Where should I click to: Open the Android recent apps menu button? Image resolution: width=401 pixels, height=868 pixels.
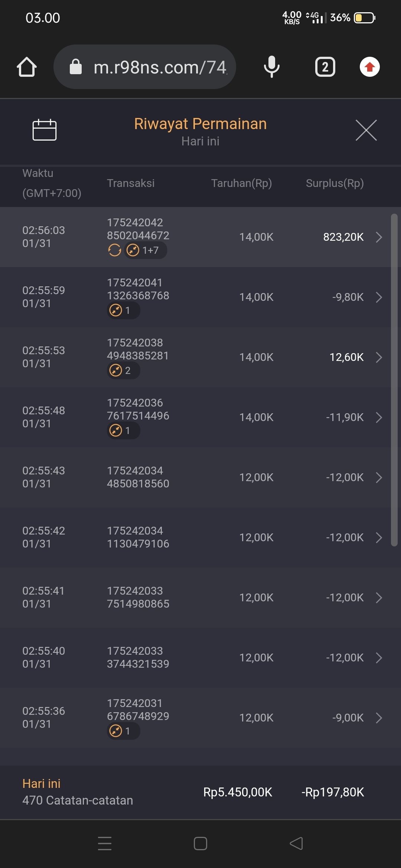pos(105,843)
